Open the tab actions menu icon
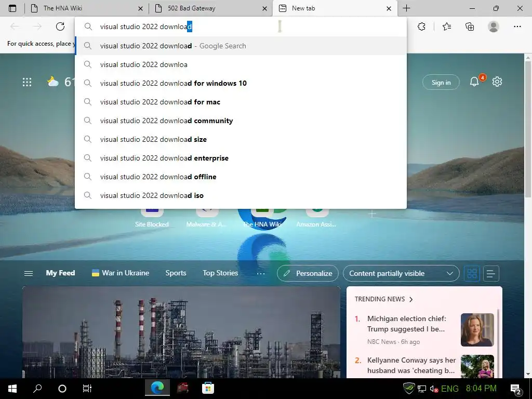 [12, 8]
